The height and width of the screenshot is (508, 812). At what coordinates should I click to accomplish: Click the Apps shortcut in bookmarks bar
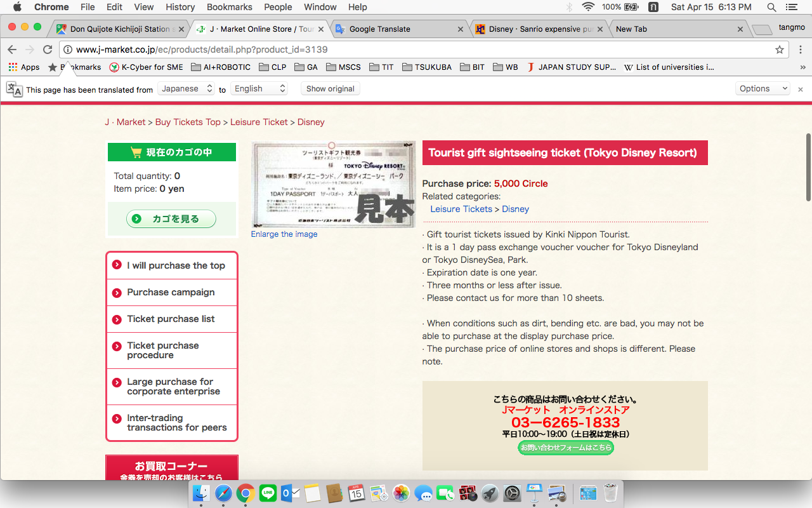click(24, 67)
